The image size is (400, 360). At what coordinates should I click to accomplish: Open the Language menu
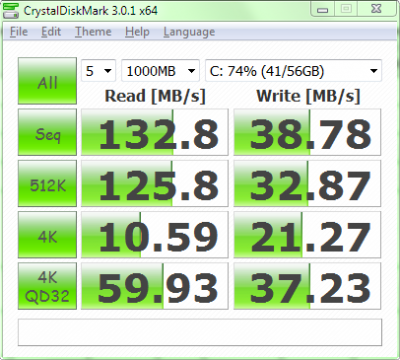(189, 32)
